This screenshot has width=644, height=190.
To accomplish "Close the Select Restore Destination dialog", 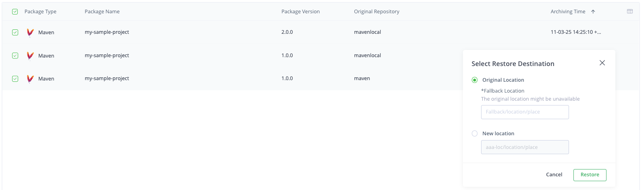I will pyautogui.click(x=602, y=63).
